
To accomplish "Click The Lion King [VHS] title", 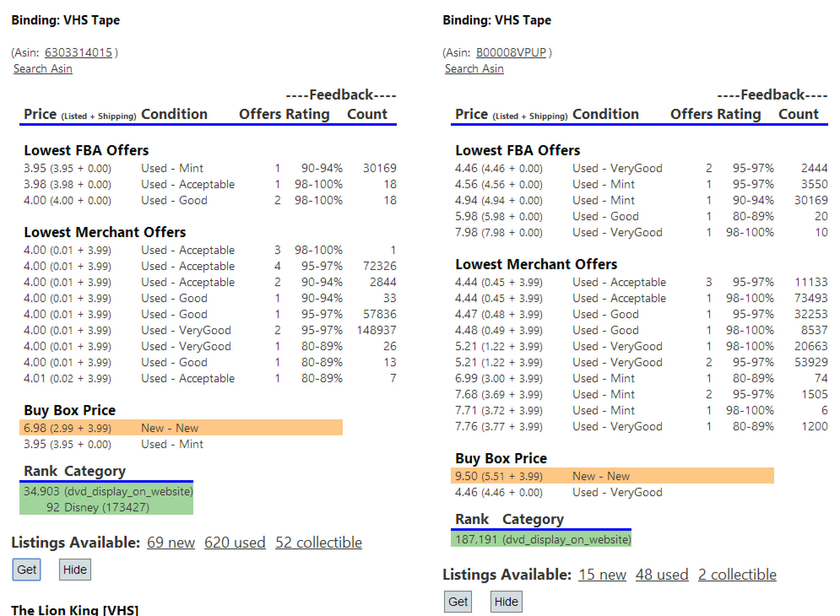I will (75, 610).
